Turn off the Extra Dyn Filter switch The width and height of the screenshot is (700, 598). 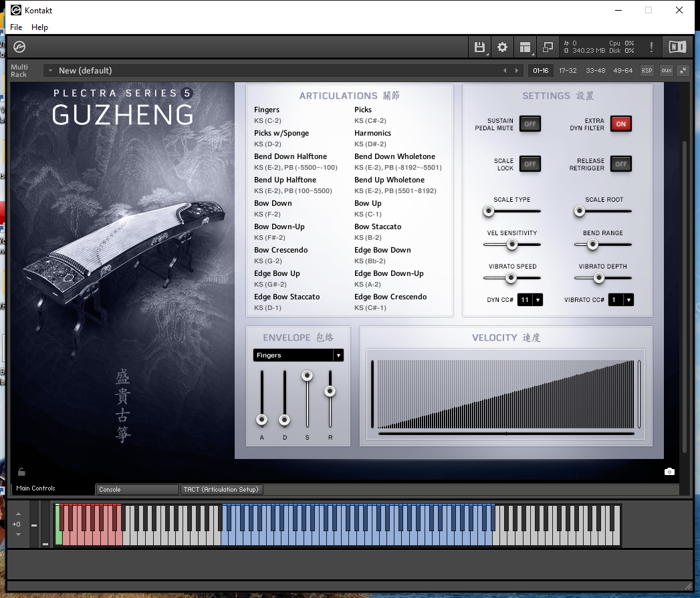tap(621, 124)
